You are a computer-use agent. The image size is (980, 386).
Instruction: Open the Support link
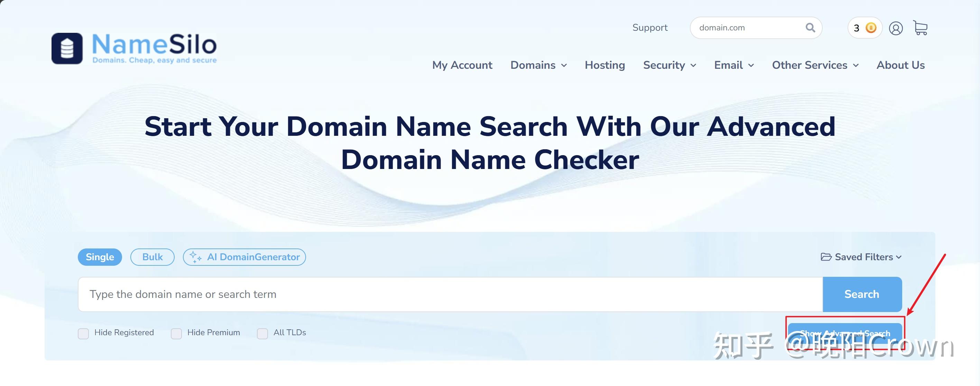(650, 27)
